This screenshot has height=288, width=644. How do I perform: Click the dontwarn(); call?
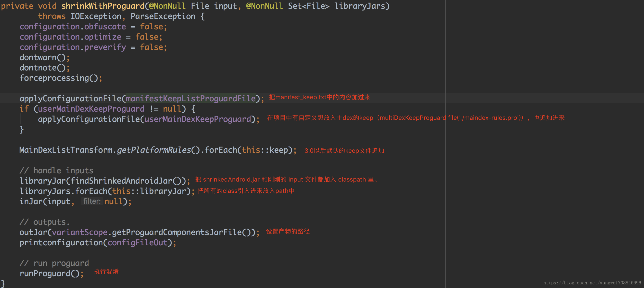(x=44, y=57)
